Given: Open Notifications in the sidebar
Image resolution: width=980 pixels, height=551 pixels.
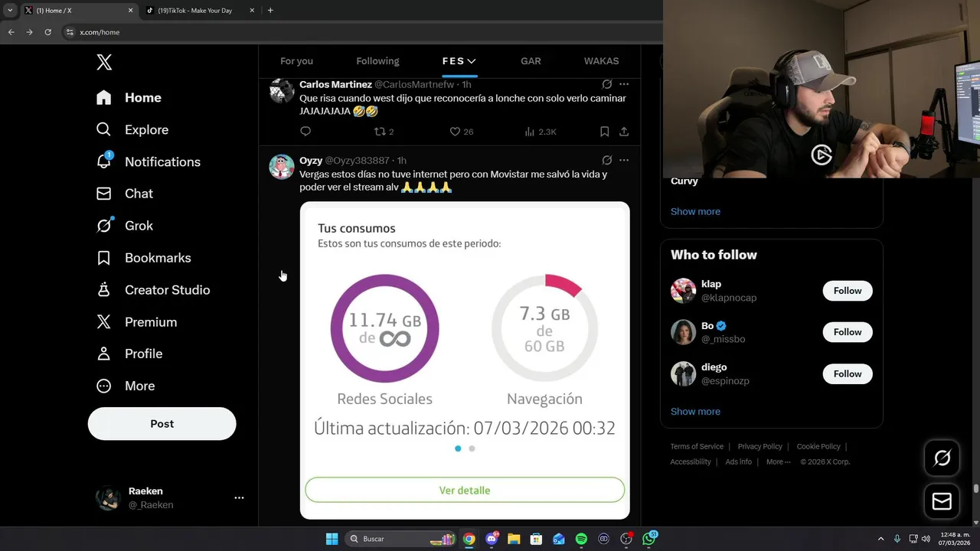Looking at the screenshot, I should [x=148, y=162].
